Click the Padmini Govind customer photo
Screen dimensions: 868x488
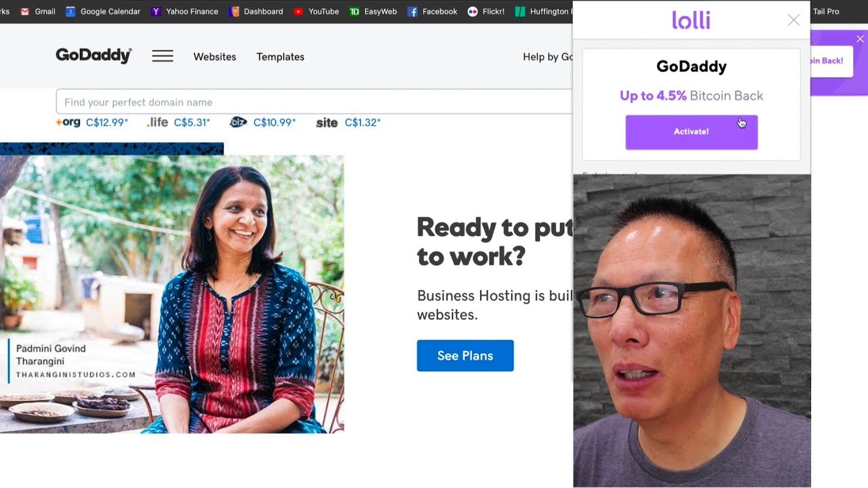coord(172,294)
